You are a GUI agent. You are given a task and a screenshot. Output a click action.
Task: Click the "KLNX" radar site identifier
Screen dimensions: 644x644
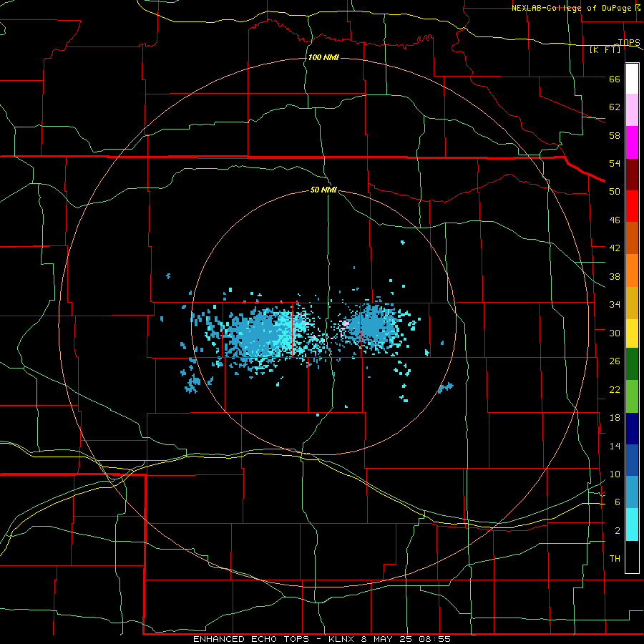coord(343,639)
